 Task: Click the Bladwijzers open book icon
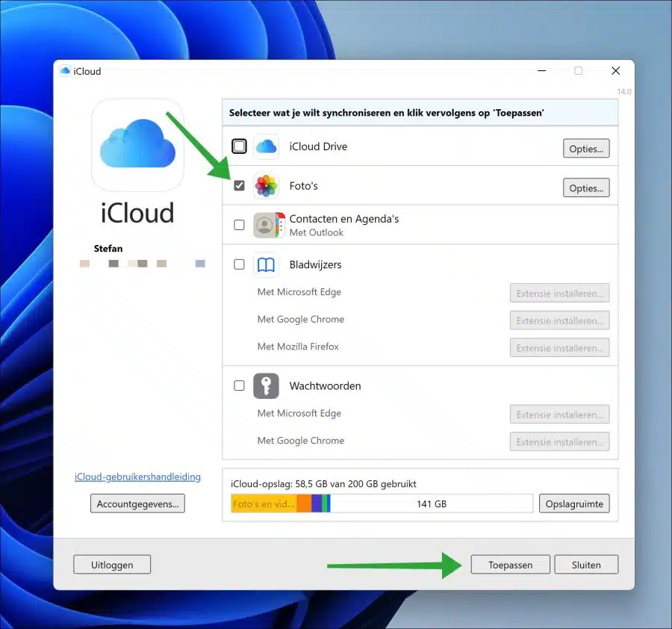click(266, 265)
